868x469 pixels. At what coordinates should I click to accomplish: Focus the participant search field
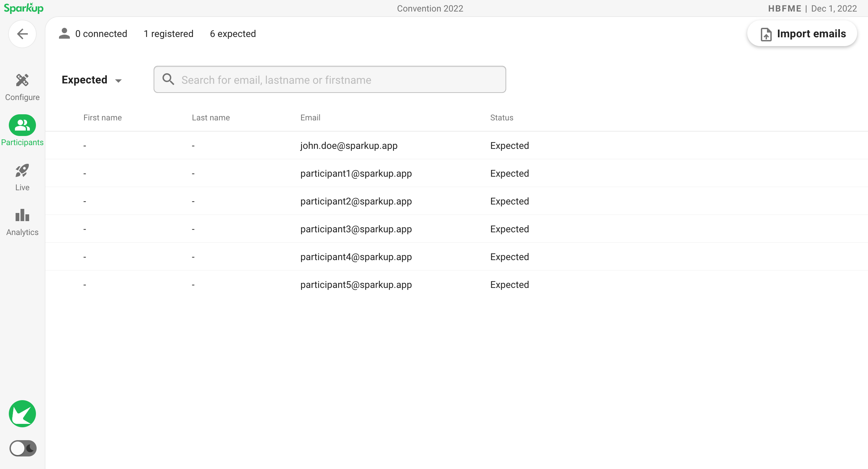(x=330, y=79)
